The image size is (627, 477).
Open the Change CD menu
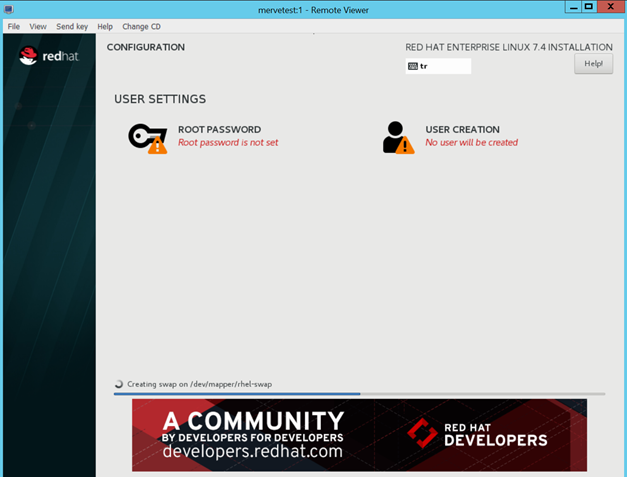(141, 26)
